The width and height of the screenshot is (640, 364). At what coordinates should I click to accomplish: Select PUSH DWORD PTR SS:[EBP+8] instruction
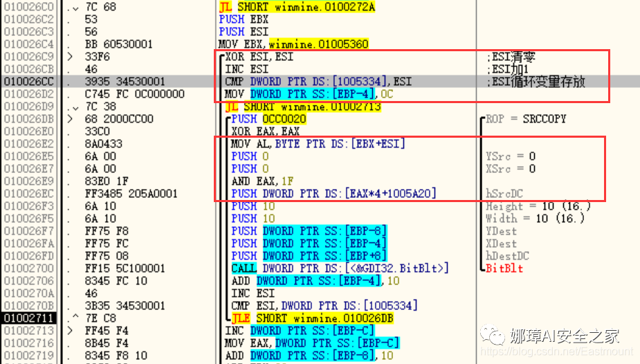coord(309,256)
